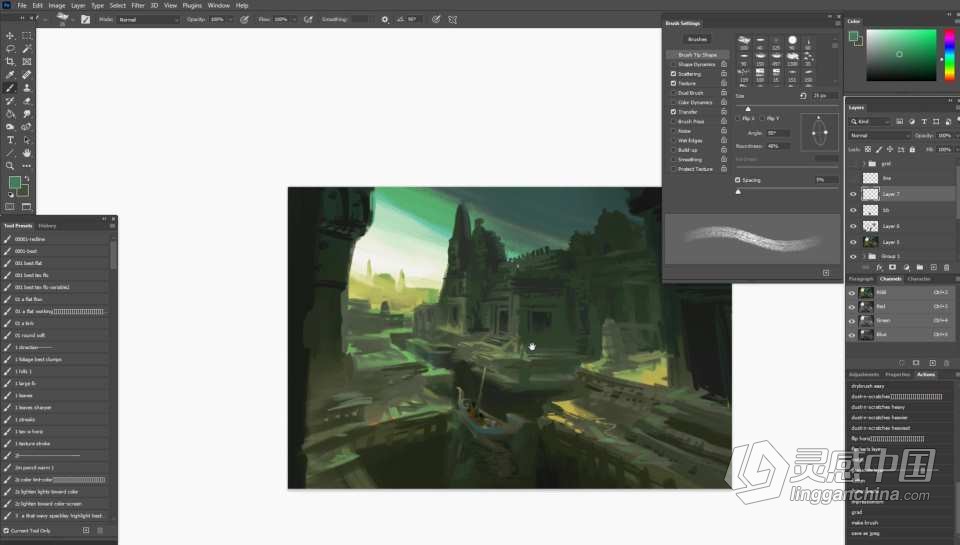Image resolution: width=960 pixels, height=545 pixels.
Task: Enable airbrush-style build-up icon
Action: (308, 20)
